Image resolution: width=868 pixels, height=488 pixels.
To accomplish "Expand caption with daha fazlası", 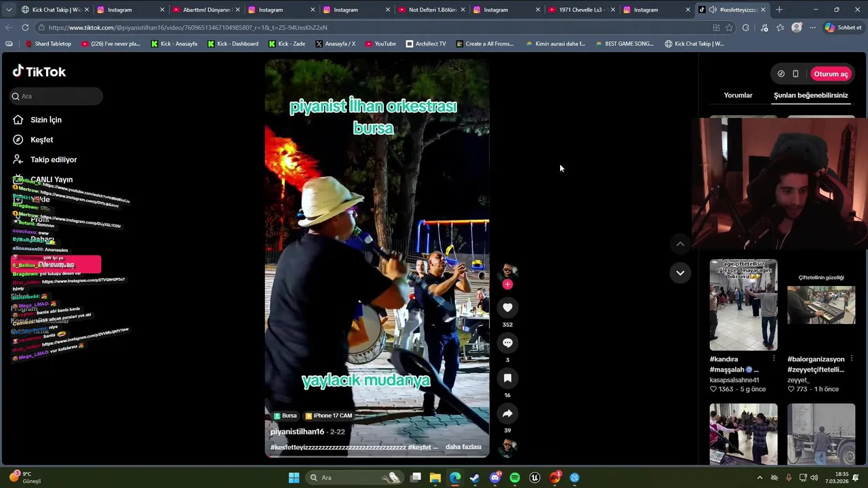I will [463, 447].
